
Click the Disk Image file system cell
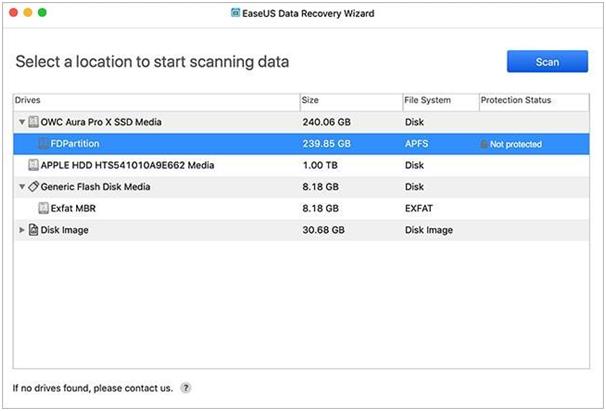click(429, 230)
